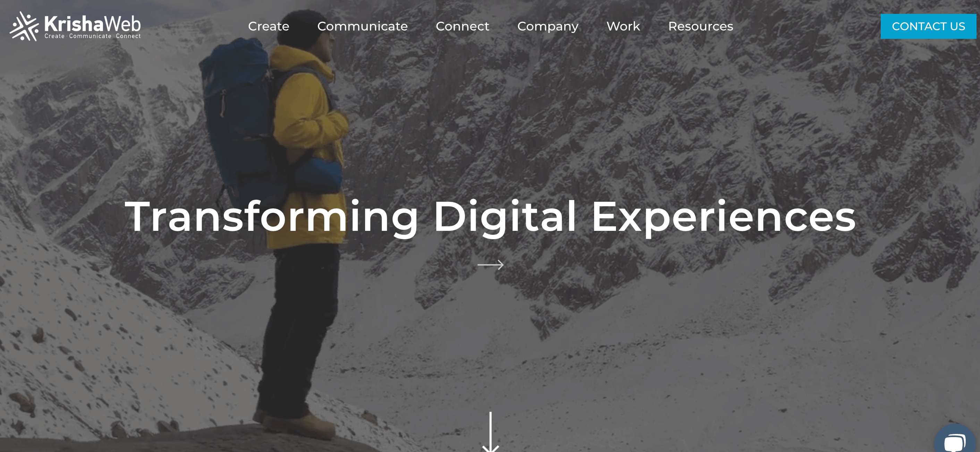
Task: Click the downward scroll arrow at the bottom
Action: pos(490,432)
